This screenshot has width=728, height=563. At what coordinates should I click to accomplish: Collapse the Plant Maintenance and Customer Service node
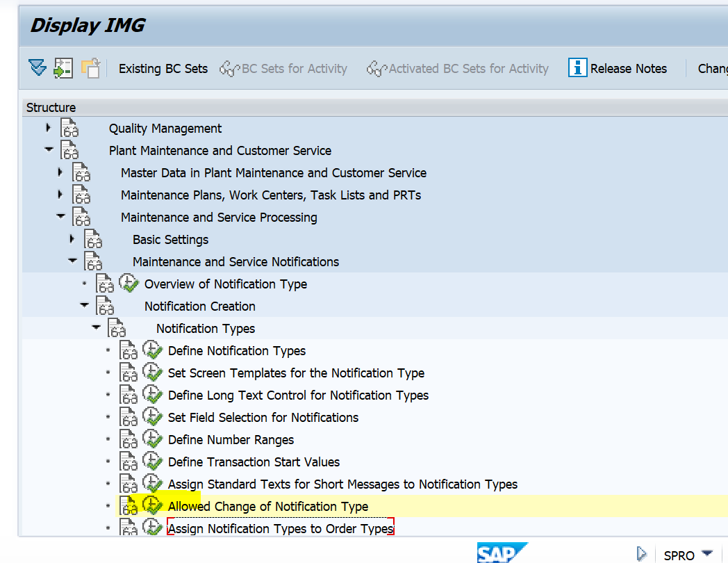pos(49,149)
